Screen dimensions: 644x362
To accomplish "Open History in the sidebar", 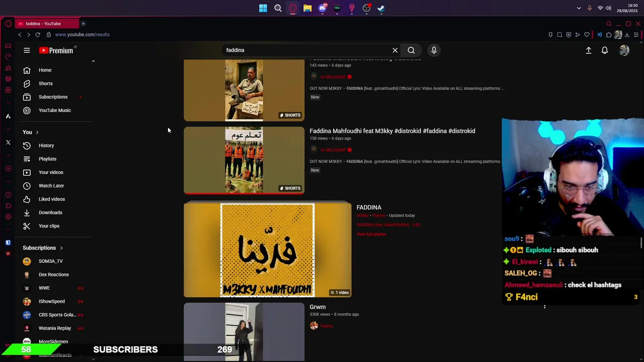I will (x=55, y=145).
